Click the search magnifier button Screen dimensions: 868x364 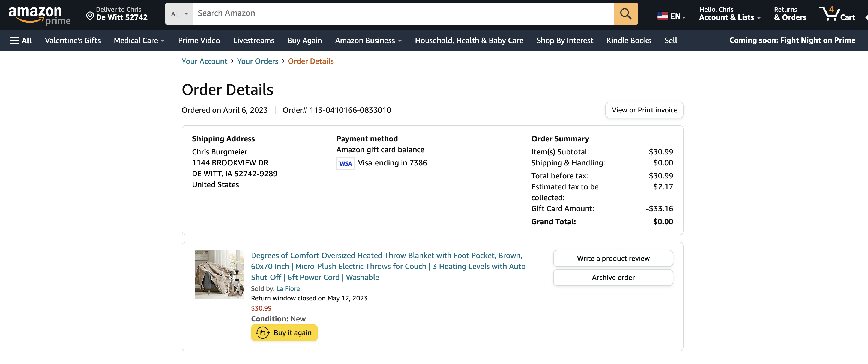tap(626, 13)
